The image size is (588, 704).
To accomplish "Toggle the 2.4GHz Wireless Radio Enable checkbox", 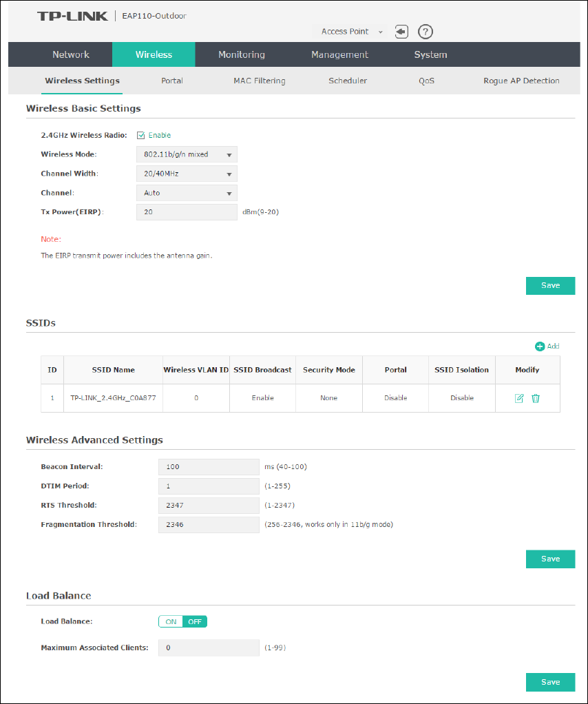I will click(x=141, y=135).
